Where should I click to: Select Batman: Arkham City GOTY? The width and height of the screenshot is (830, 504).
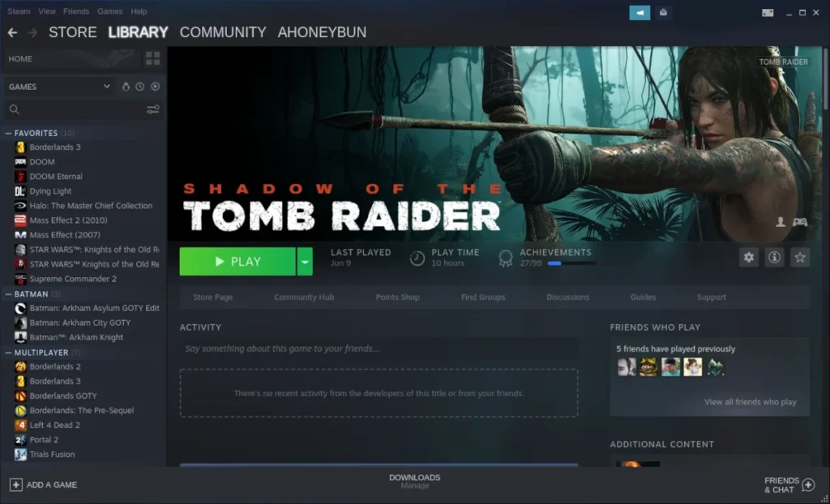pyautogui.click(x=79, y=323)
